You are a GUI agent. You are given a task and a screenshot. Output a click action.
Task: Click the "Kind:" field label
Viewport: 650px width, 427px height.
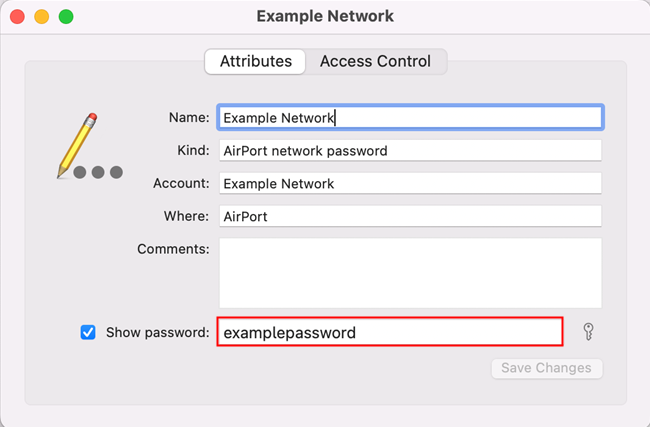[192, 151]
